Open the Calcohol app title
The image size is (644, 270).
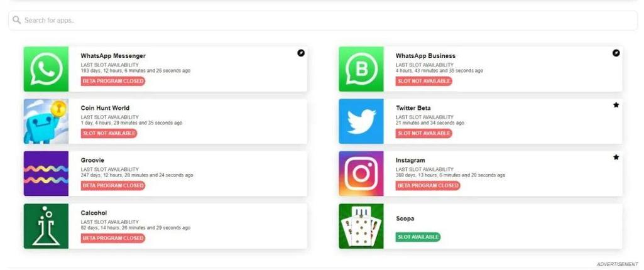[94, 213]
